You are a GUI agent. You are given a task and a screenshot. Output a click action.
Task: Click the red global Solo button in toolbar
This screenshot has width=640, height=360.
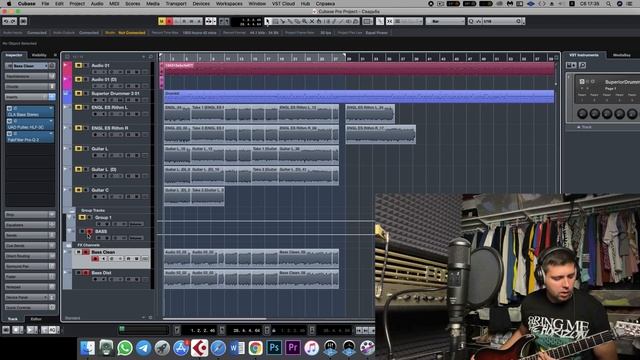[169, 21]
